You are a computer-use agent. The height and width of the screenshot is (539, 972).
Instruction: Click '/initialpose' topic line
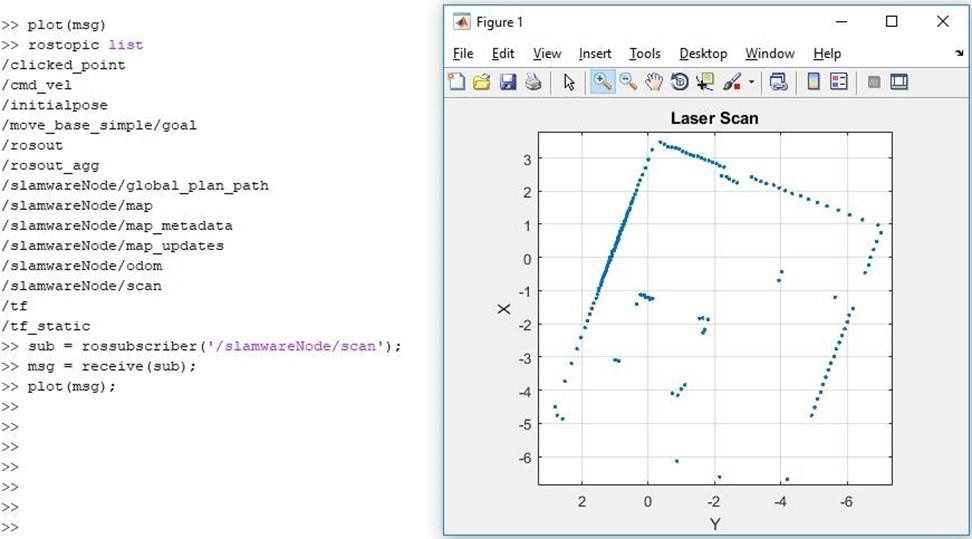[x=55, y=105]
